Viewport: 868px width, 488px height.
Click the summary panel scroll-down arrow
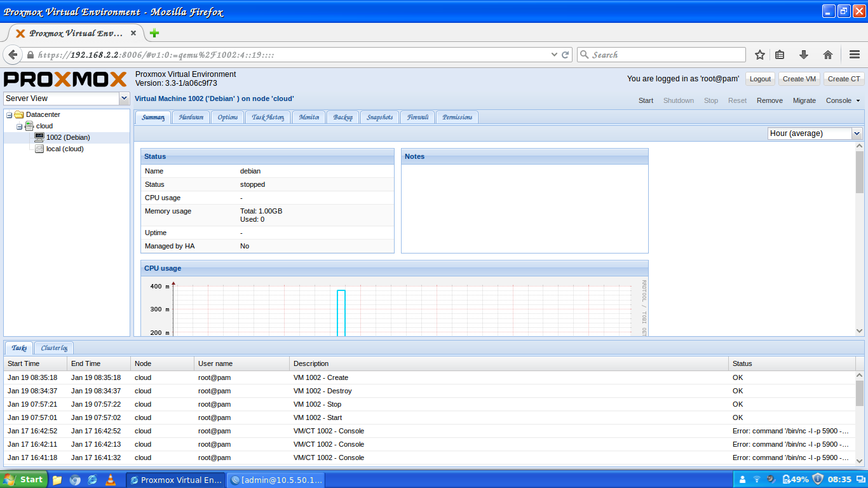pos(859,331)
